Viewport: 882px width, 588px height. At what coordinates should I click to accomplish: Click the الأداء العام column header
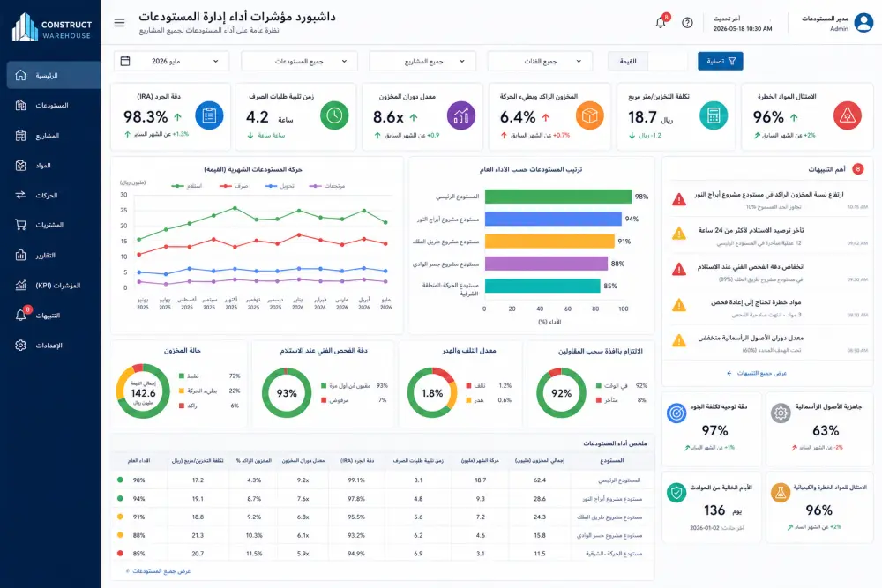click(x=138, y=460)
